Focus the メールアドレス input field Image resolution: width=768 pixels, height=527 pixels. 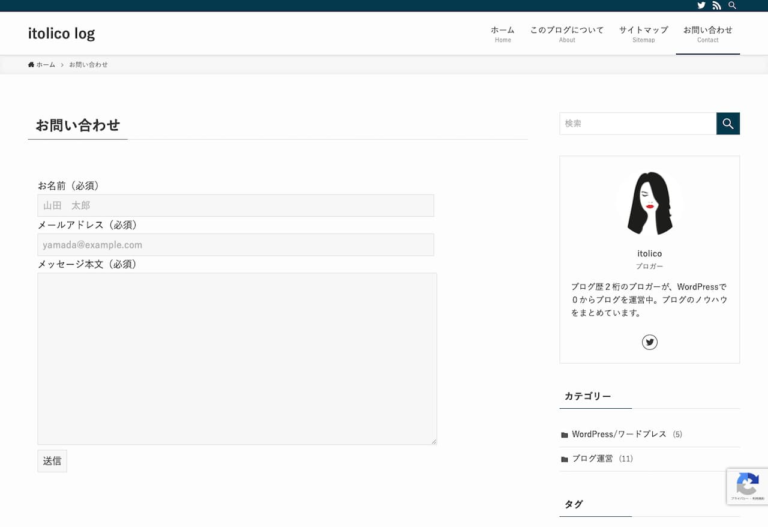coord(236,245)
